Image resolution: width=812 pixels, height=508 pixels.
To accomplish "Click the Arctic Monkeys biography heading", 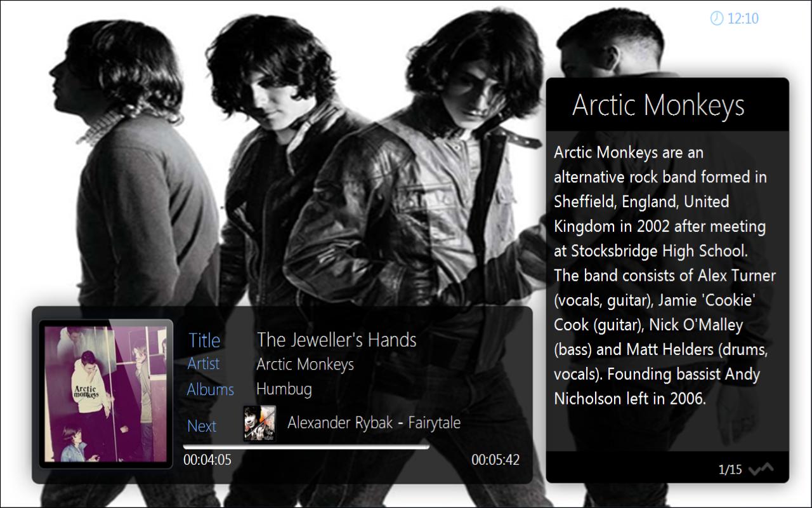I will [658, 105].
